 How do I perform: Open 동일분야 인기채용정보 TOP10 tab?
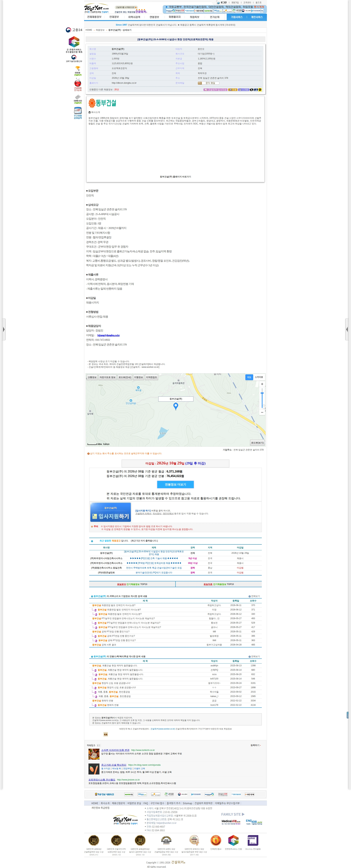[x=132, y=584]
